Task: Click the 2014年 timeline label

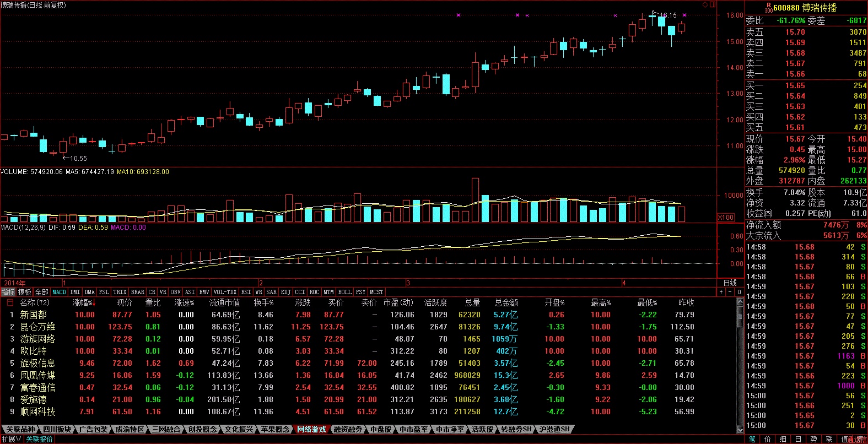Action: tap(14, 283)
